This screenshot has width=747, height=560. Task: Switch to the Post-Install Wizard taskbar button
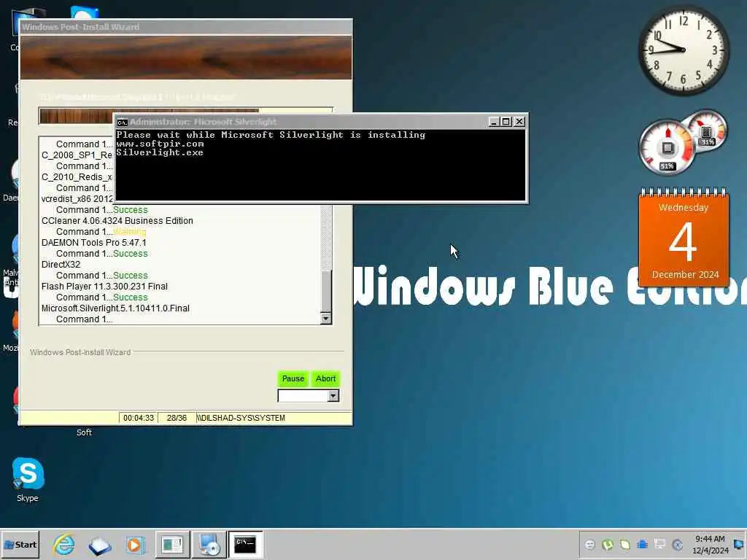172,545
